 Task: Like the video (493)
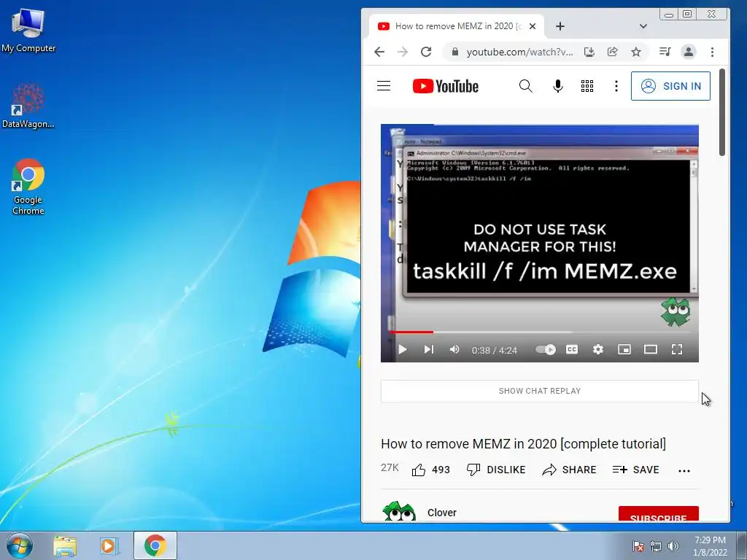(431, 470)
